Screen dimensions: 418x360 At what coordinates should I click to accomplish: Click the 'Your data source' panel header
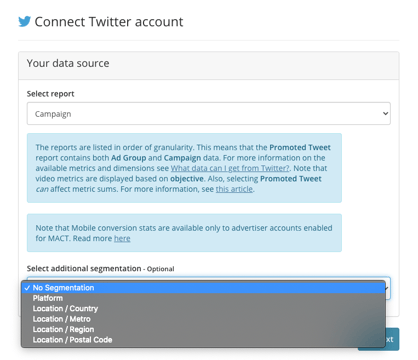[209, 65]
